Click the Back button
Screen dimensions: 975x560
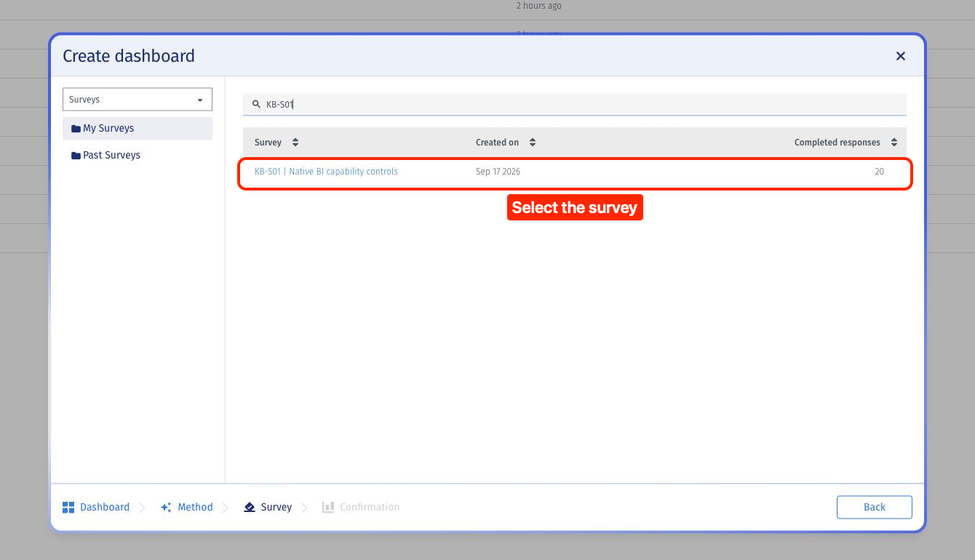click(x=875, y=507)
